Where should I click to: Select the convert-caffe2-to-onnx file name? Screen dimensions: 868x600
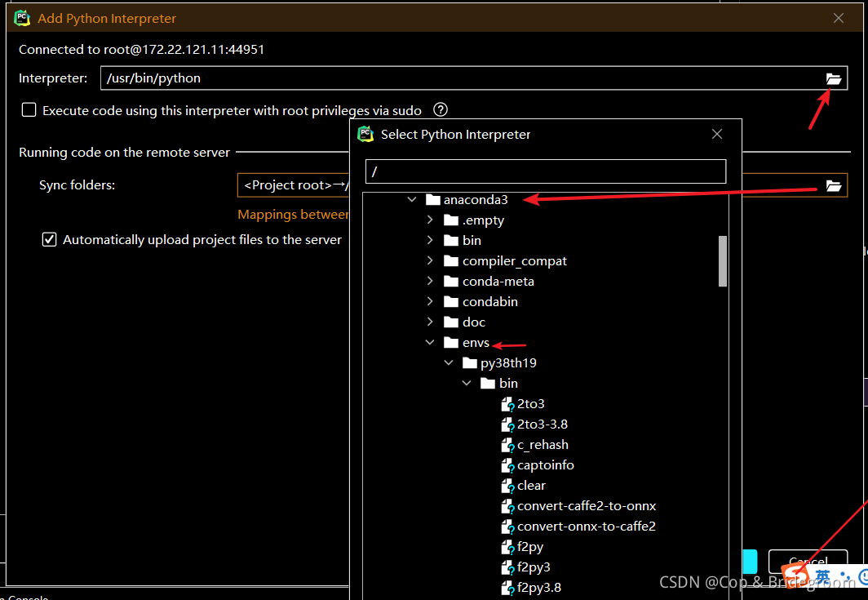click(x=587, y=506)
